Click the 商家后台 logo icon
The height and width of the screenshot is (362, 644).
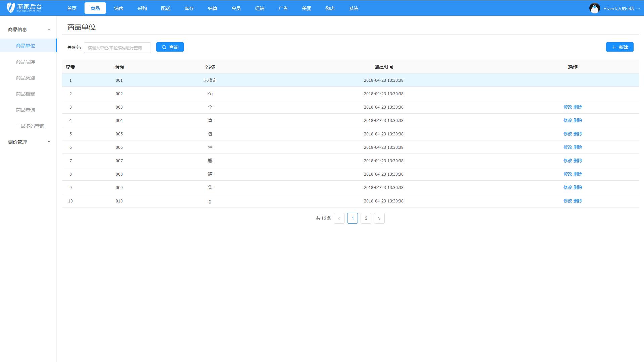click(x=11, y=7)
